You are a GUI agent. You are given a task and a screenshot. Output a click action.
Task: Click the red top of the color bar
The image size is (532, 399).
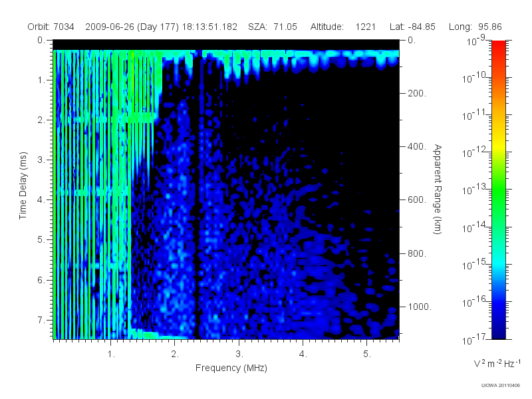pyautogui.click(x=498, y=46)
